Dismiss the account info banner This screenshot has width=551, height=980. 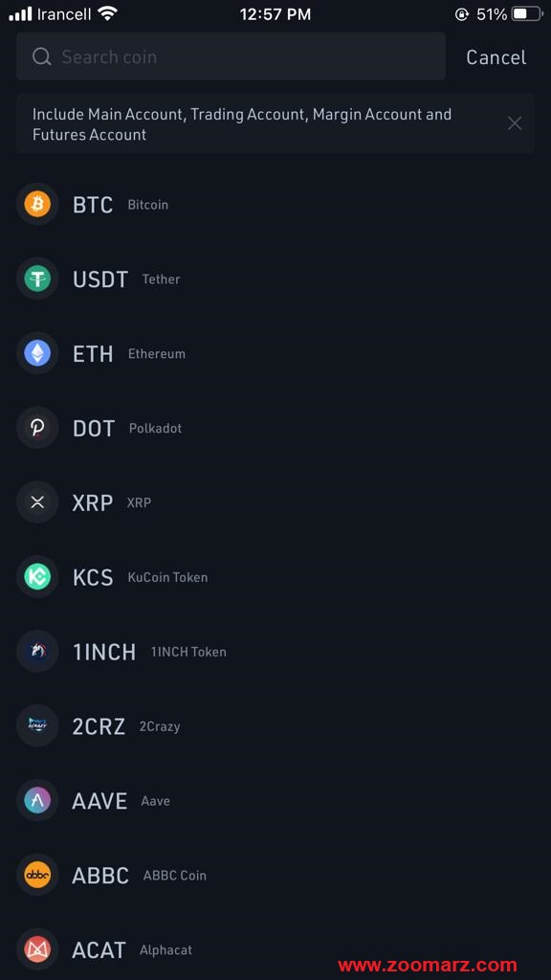point(515,123)
